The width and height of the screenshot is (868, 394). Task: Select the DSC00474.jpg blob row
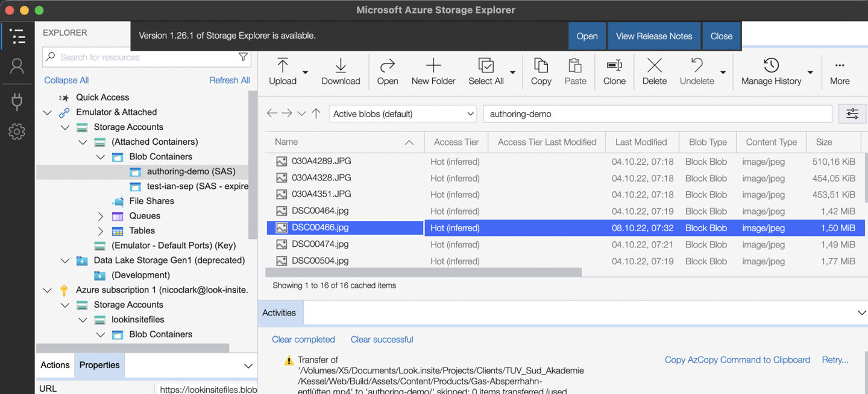[565, 244]
